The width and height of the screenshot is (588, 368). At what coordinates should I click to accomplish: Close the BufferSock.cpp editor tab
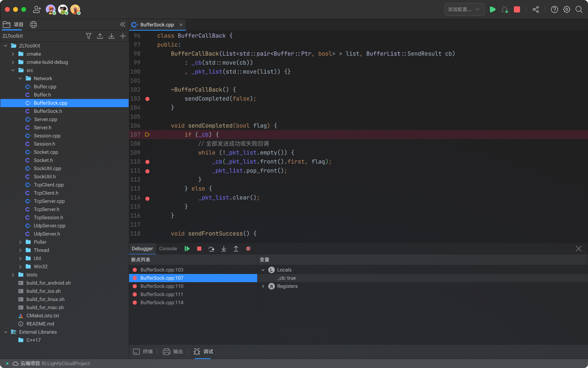(x=181, y=25)
